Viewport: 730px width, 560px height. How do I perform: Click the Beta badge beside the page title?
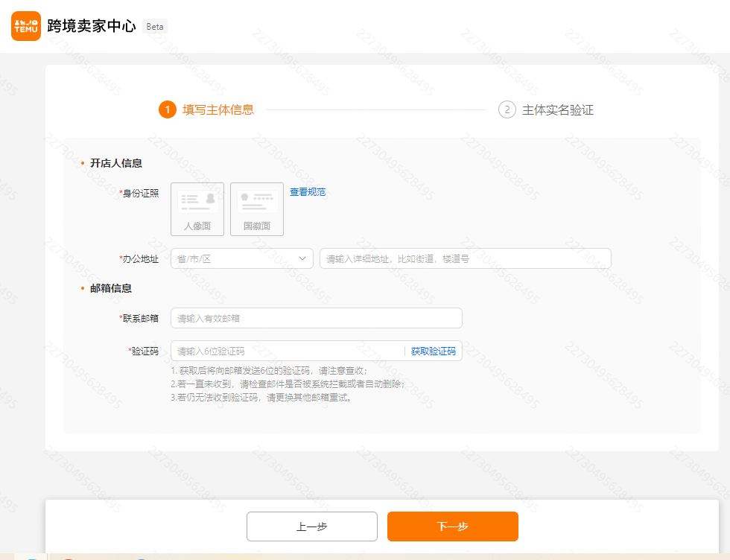(154, 26)
